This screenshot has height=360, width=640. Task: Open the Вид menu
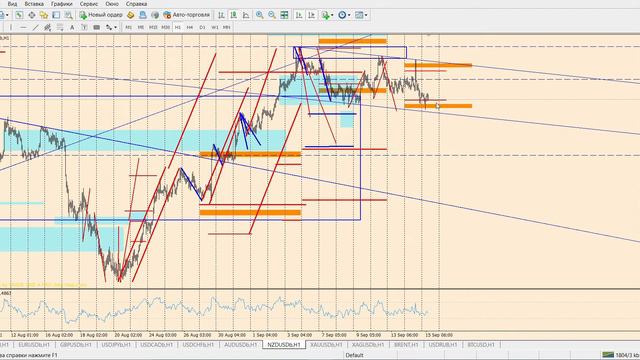click(x=12, y=4)
